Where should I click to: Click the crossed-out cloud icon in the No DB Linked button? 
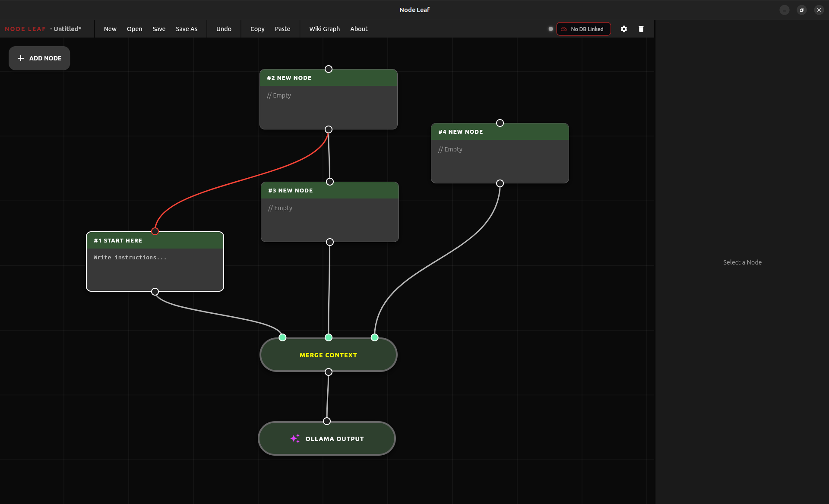564,29
